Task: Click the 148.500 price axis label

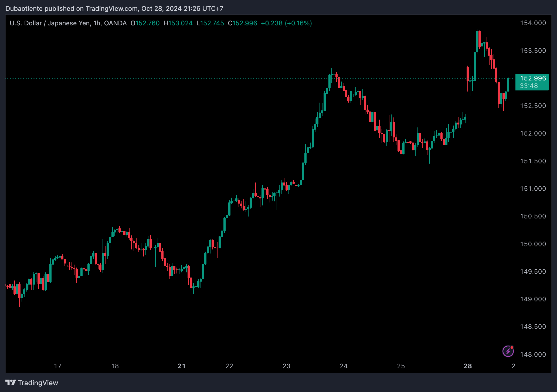Action: click(x=533, y=327)
